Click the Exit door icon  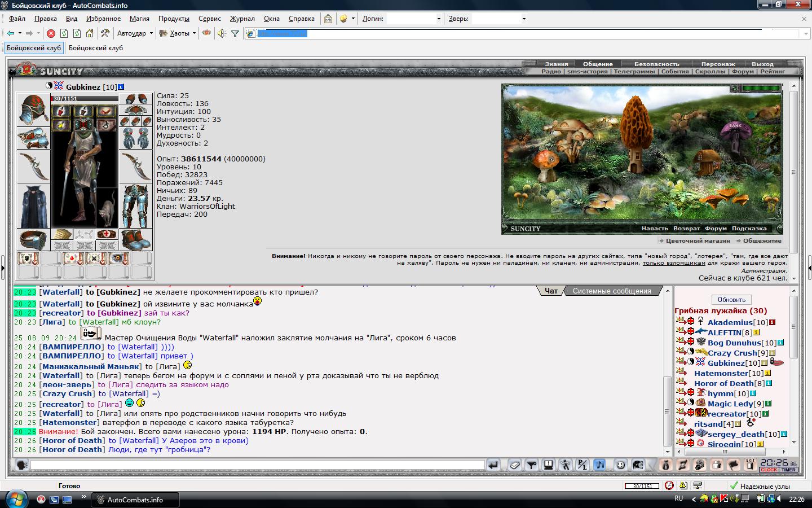point(750,465)
